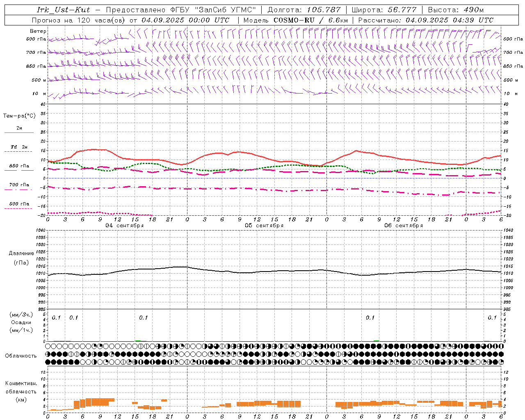525x420 pixels.
Task: Click the Осадки precipitation label
Action: pyautogui.click(x=21, y=322)
